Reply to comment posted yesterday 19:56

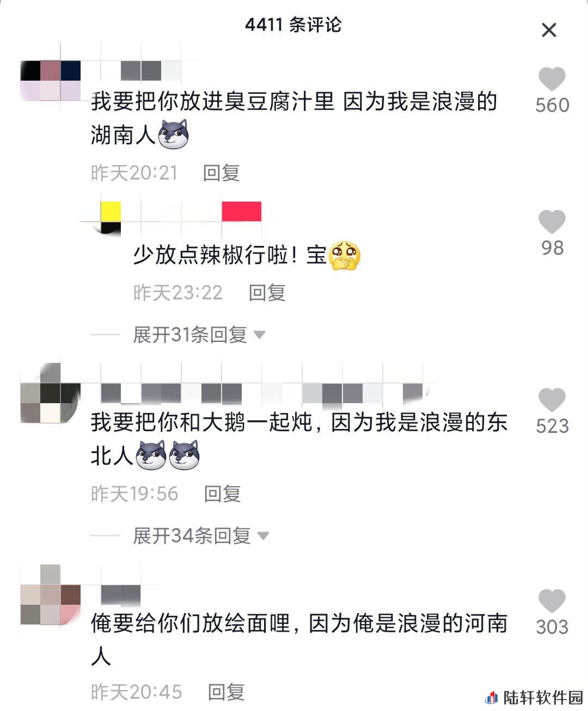[222, 494]
